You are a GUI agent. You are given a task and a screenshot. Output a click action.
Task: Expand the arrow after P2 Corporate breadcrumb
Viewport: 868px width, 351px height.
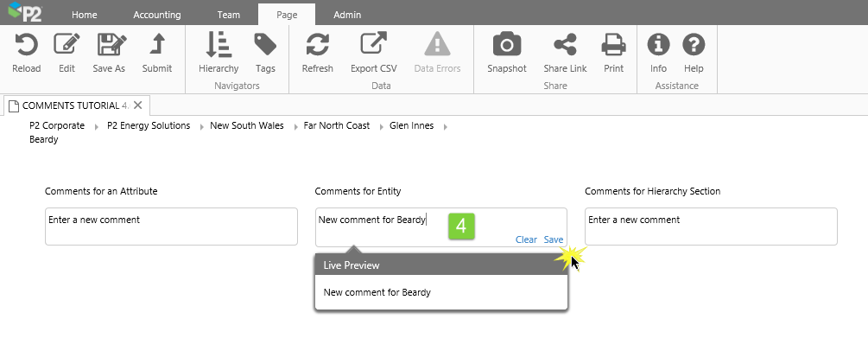pyautogui.click(x=96, y=127)
